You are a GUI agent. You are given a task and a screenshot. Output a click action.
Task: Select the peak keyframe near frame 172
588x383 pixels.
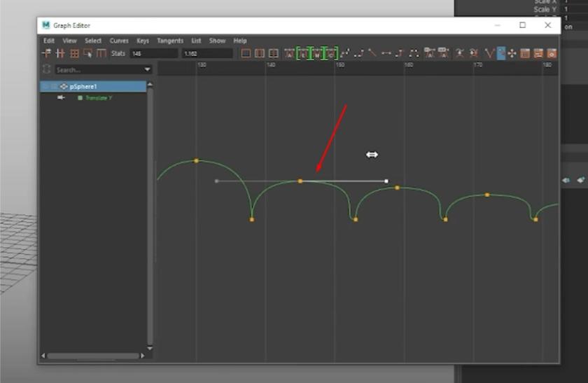[487, 195]
